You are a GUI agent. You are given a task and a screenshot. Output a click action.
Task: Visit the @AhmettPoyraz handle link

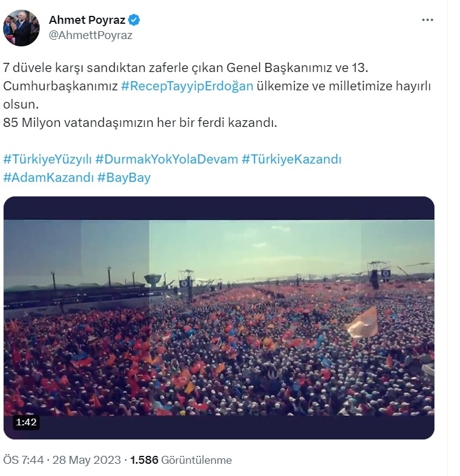pos(90,35)
